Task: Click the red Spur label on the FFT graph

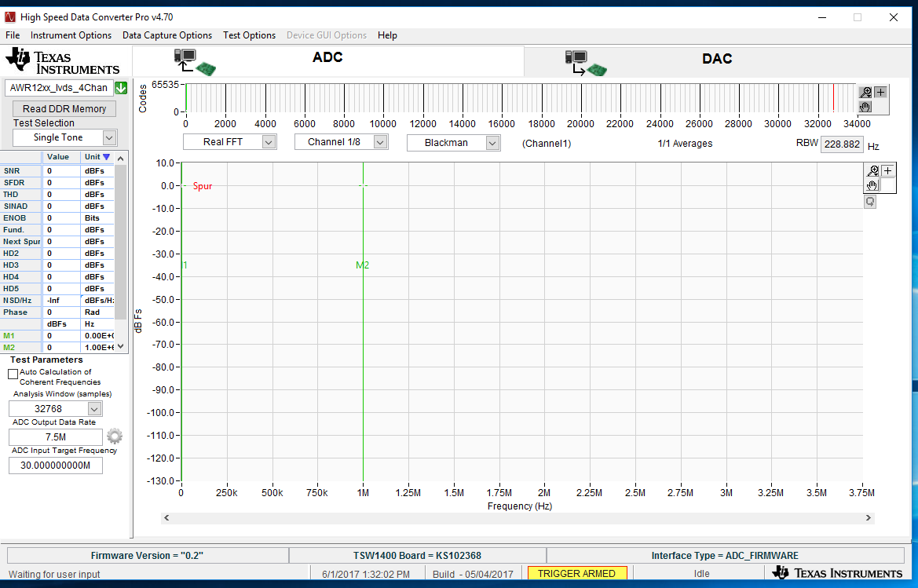Action: click(x=203, y=186)
